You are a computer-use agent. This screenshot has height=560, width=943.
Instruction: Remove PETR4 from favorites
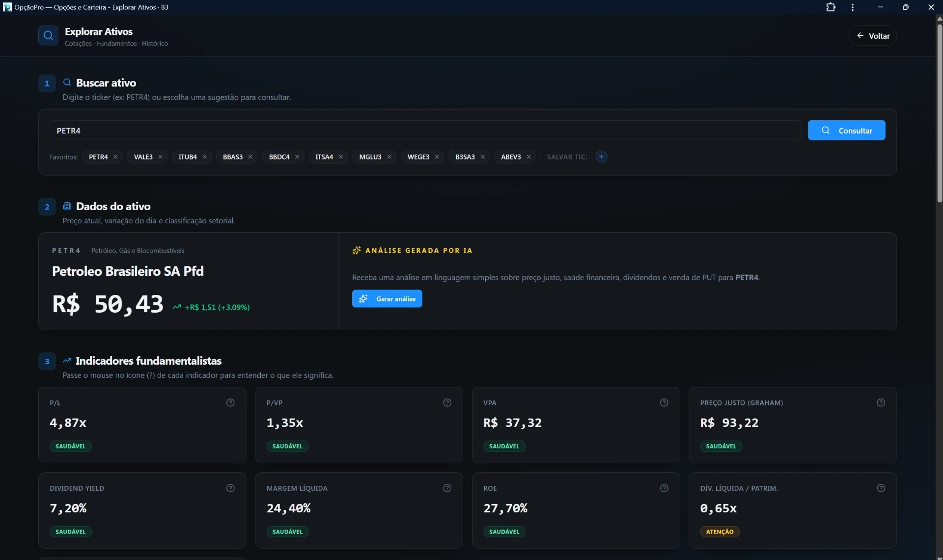115,157
